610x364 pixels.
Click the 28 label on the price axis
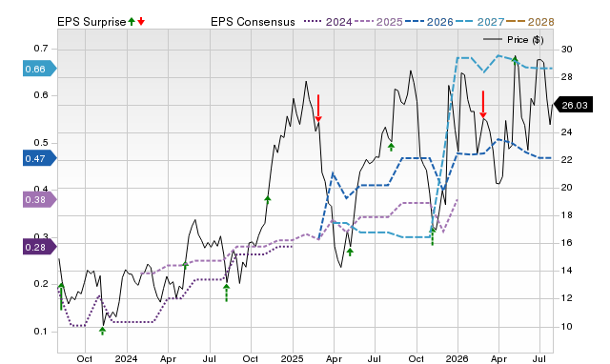566,77
